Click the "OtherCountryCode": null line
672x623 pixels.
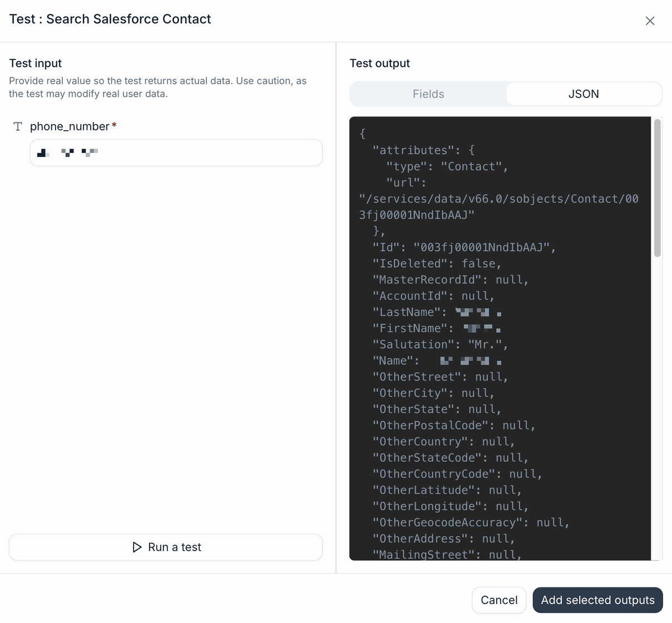tap(457, 473)
